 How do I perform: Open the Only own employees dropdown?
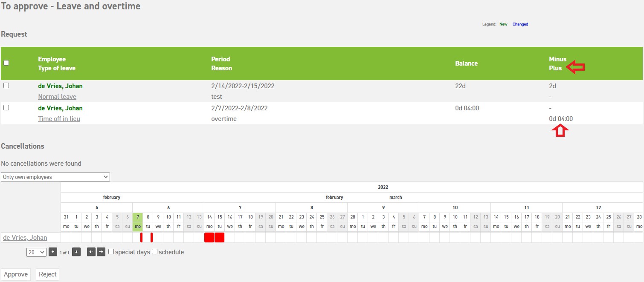click(55, 177)
